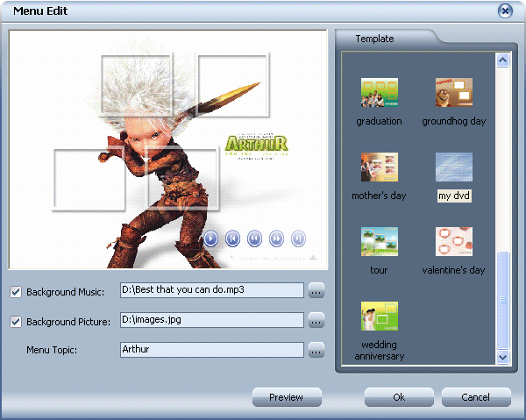
Task: Click the 'groundhog day' template label
Action: click(454, 121)
